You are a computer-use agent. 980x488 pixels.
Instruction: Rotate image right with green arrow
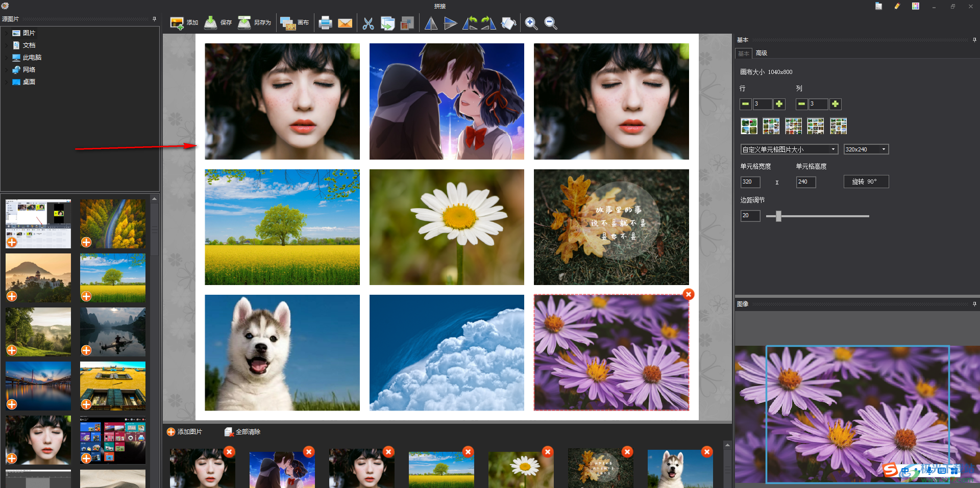tap(488, 23)
